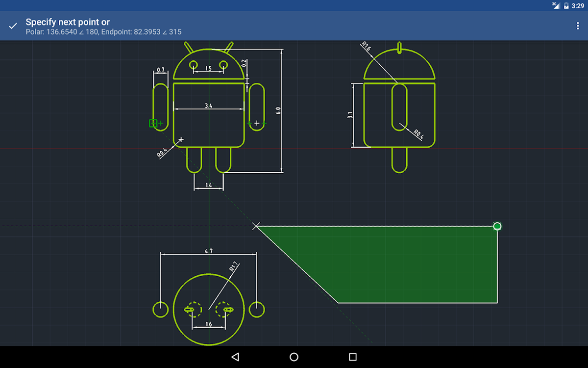Select the 3.4 body width dimension
Viewport: 588px width, 368px height.
tap(208, 105)
